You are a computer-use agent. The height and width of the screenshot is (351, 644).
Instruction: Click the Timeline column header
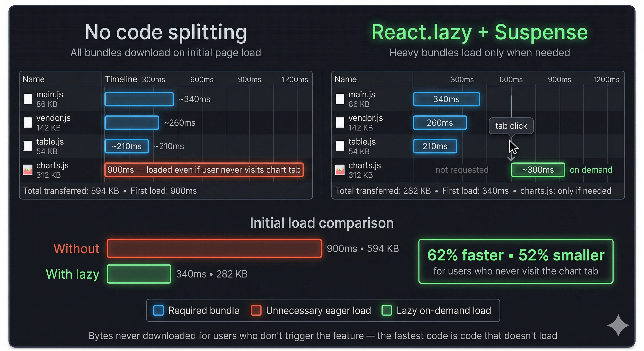point(121,79)
